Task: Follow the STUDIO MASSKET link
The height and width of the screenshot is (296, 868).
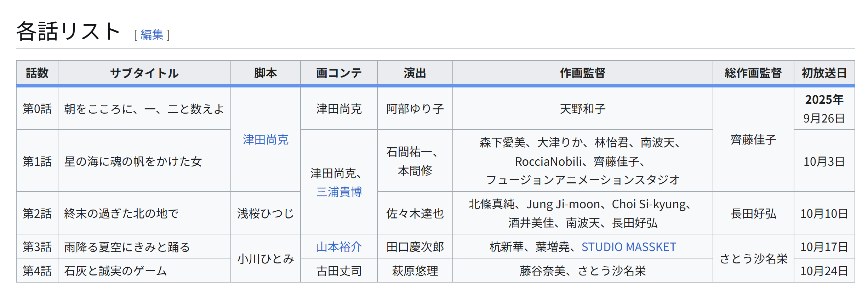Action: click(628, 247)
